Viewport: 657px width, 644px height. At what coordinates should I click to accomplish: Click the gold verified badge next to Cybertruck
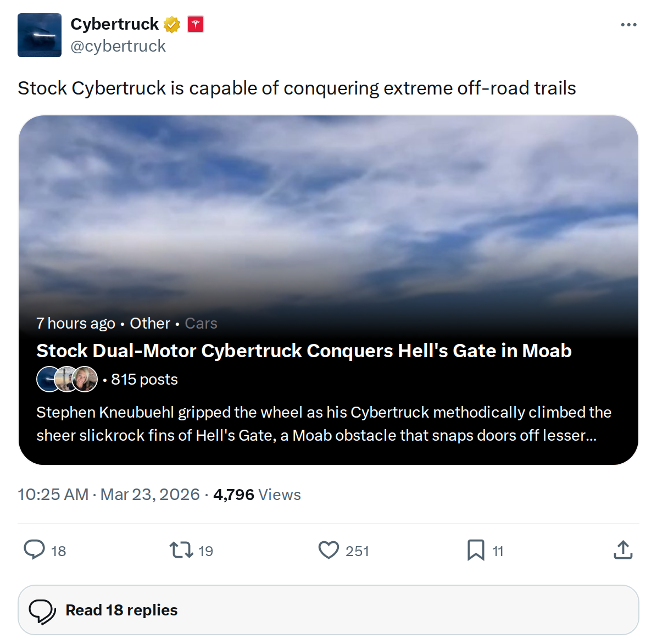172,24
